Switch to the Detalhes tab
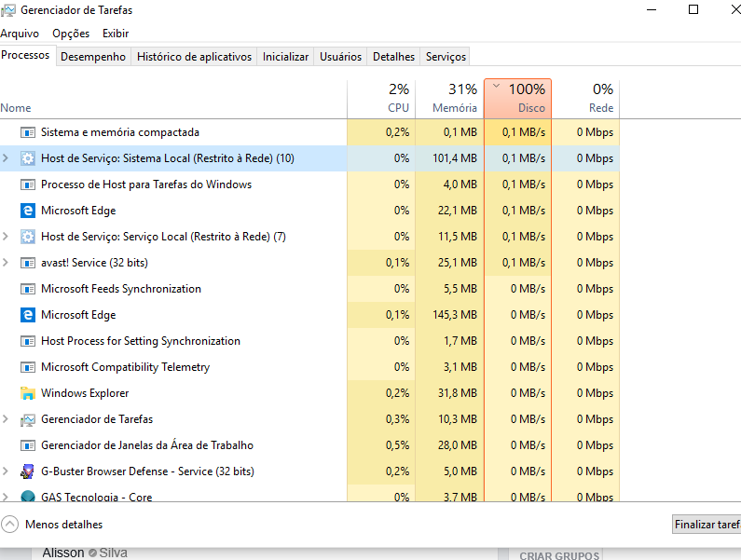Screen dimensions: 741x560 [x=393, y=57]
